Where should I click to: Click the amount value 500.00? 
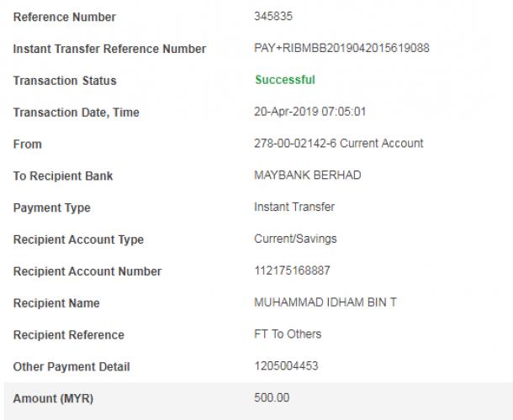pyautogui.click(x=272, y=398)
